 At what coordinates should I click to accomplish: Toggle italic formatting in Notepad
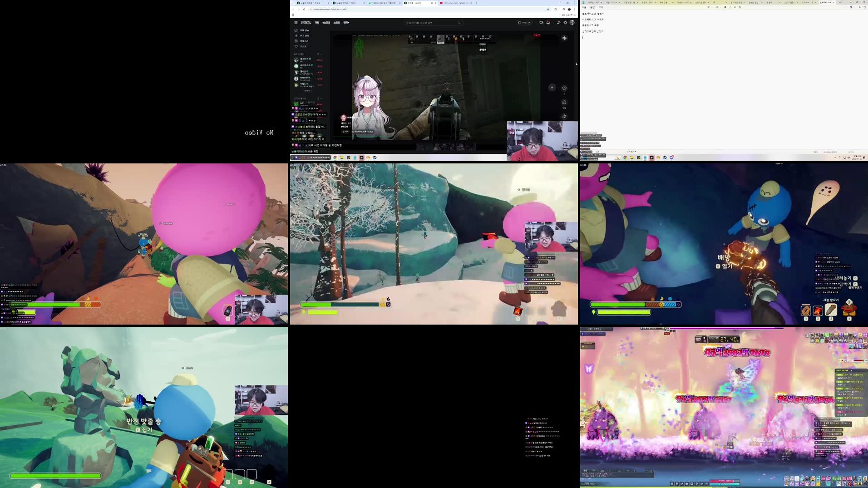pyautogui.click(x=730, y=7)
